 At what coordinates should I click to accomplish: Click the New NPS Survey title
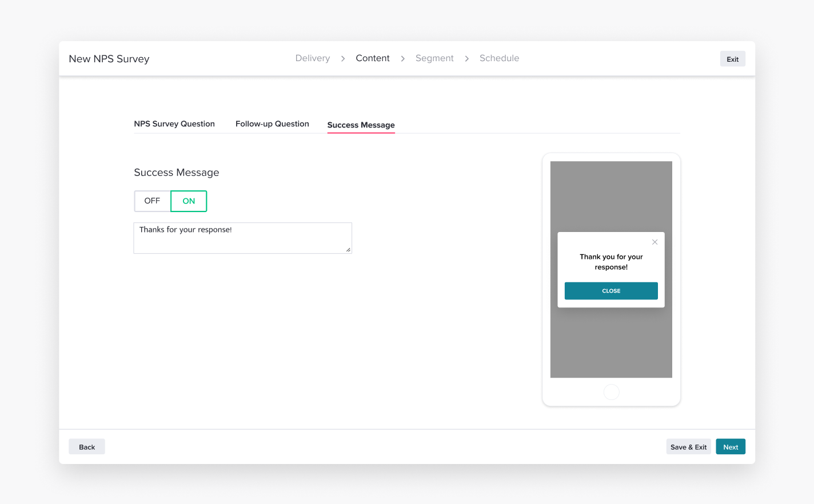pyautogui.click(x=109, y=59)
